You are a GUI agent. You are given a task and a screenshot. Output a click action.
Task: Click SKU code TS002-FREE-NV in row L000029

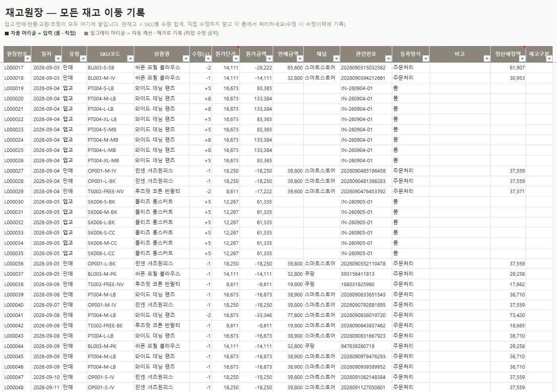(110, 192)
